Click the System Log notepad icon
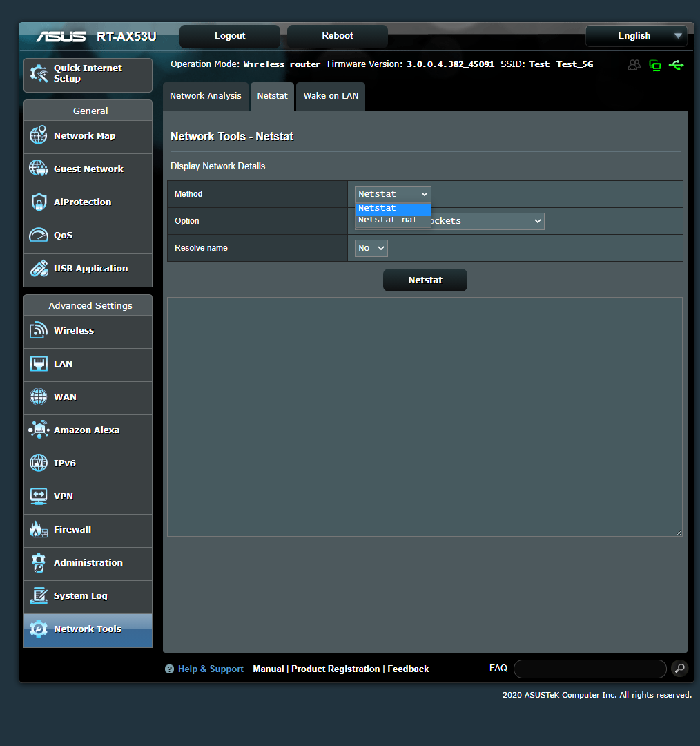This screenshot has height=746, width=700. click(x=39, y=595)
